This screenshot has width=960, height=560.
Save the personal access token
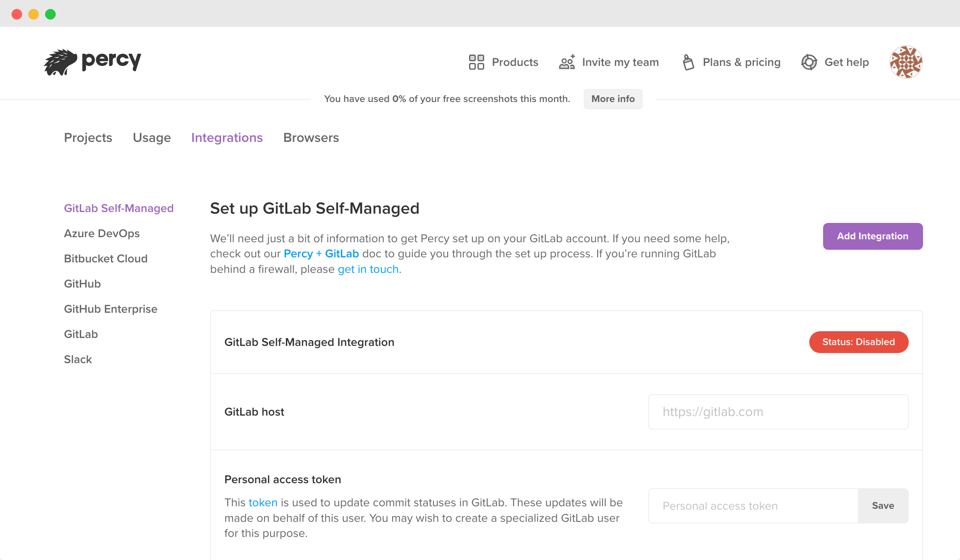[883, 506]
